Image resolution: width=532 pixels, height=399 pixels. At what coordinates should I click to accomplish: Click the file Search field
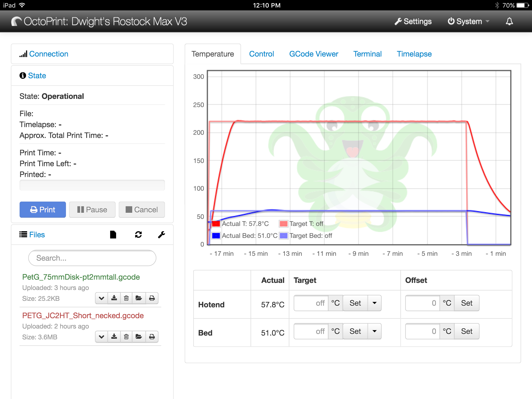[x=92, y=258]
